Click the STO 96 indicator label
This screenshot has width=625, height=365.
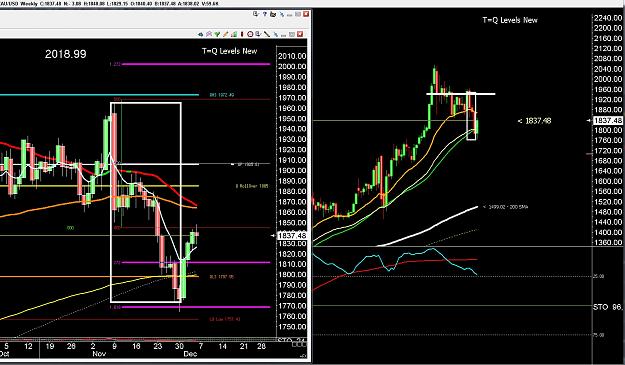pos(608,307)
